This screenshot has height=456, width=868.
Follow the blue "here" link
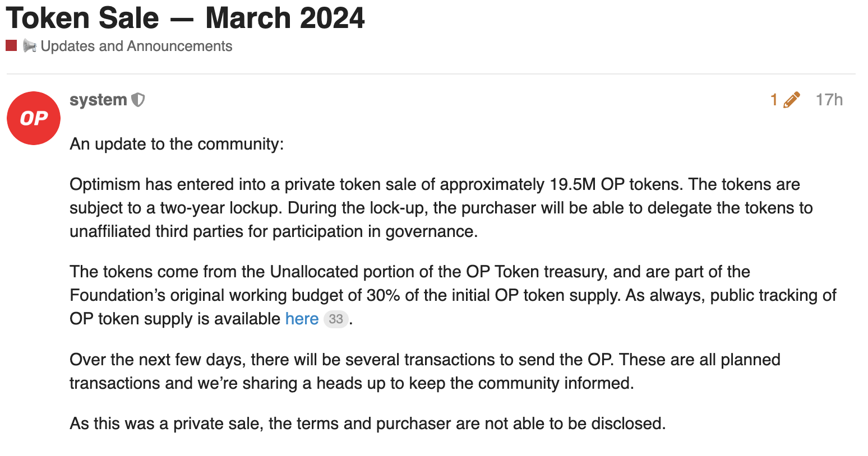tap(302, 319)
